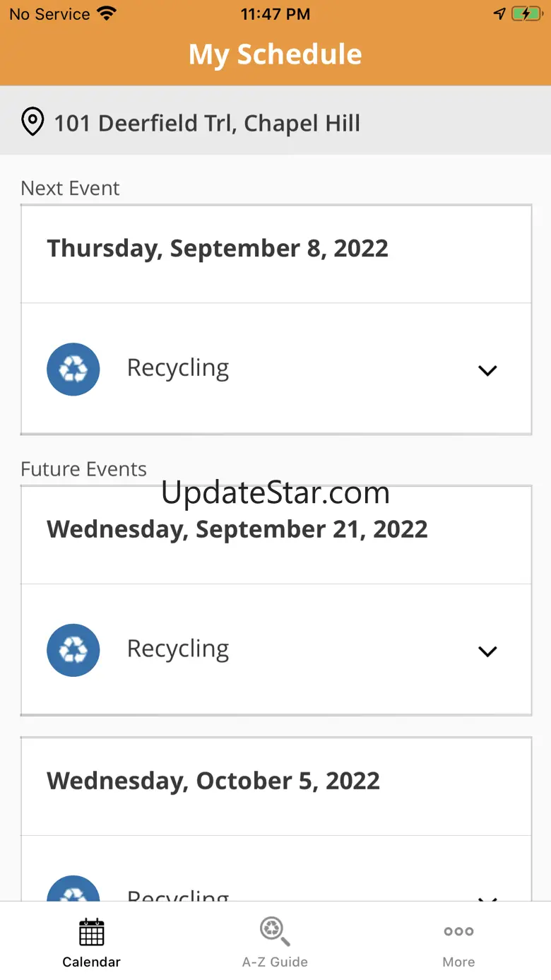Open the Thursday, September 8, 2022 event
Screen dimensions: 551x980
tap(218, 249)
